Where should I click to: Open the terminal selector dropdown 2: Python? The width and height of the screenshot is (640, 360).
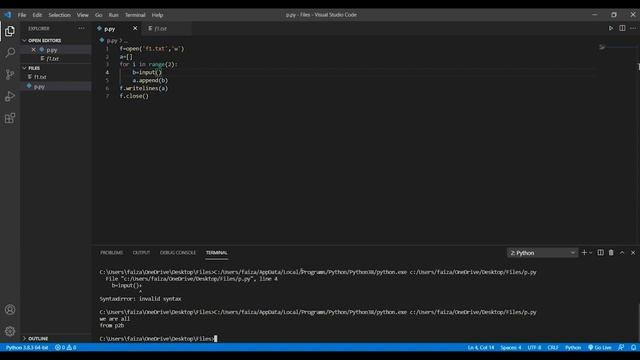542,253
